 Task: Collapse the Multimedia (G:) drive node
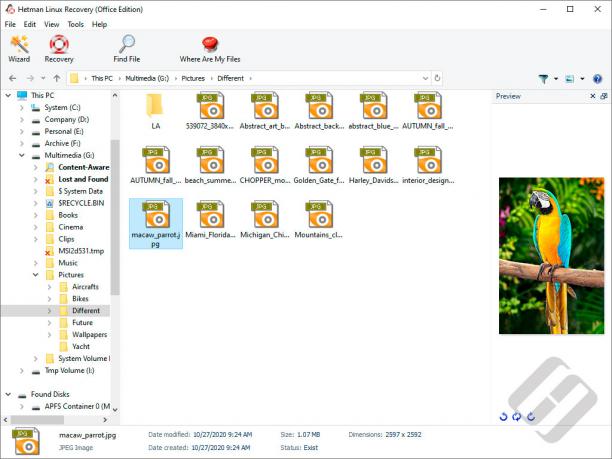[22, 155]
